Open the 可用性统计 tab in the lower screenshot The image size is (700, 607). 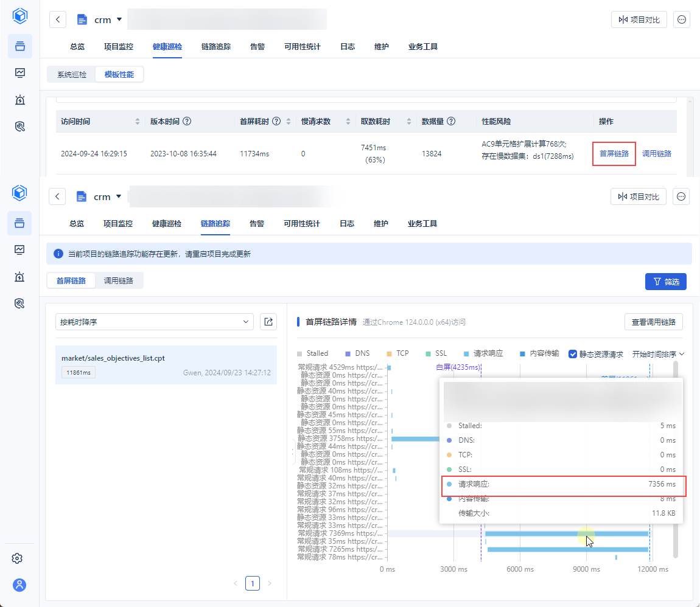click(x=302, y=224)
